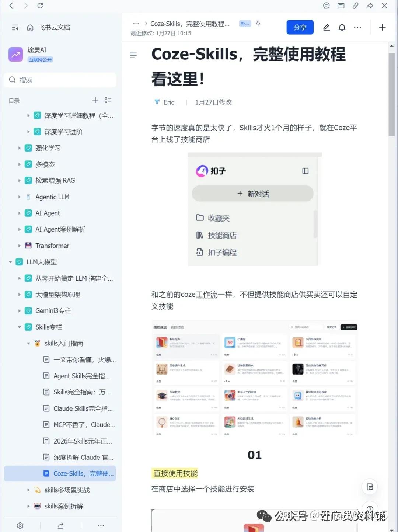Expand the 深度学习进阶 node

28,132
